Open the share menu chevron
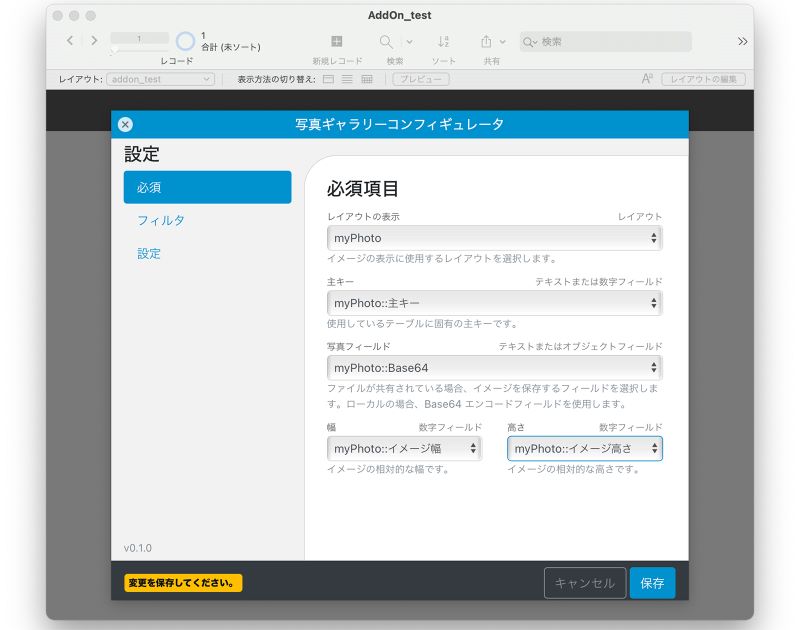The image size is (800, 630). point(503,42)
